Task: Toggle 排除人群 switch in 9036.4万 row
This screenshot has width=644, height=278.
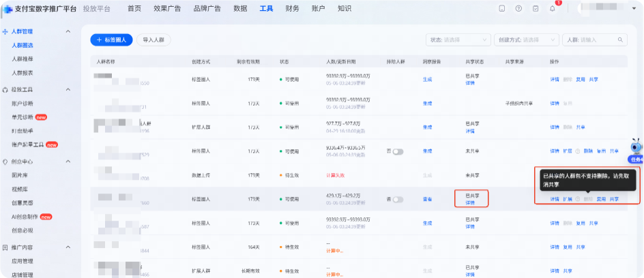Action: (398, 152)
